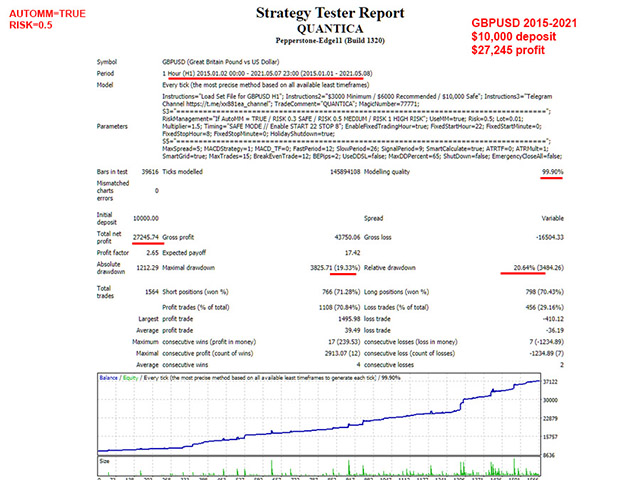
Task: Click consecutive wins value 17 (239.53)
Action: point(344,342)
